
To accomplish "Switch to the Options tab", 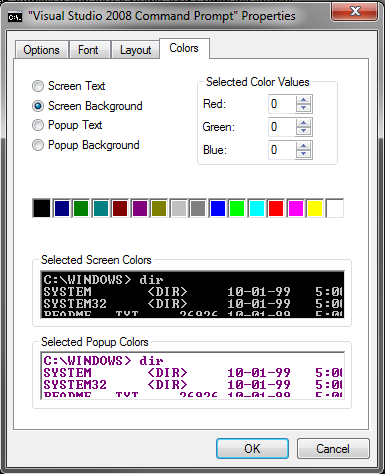I will point(42,50).
